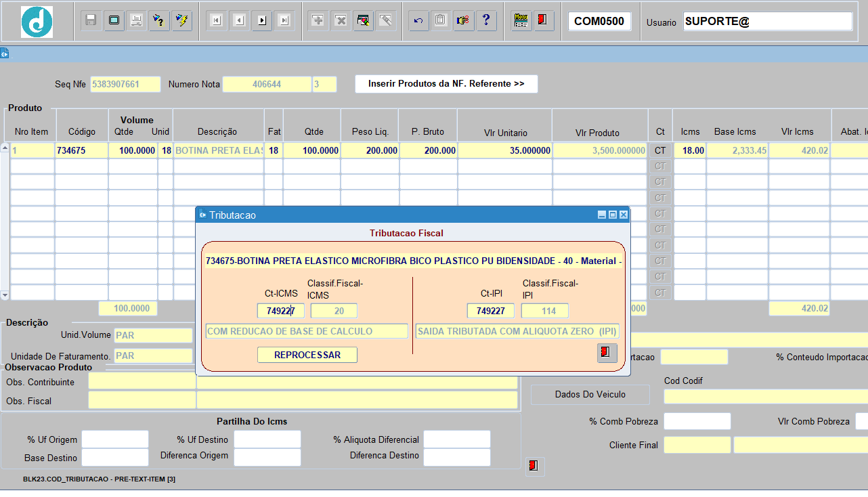The image size is (868, 497).
Task: Click Vlr Unitario cell 35.000000
Action: coord(505,150)
